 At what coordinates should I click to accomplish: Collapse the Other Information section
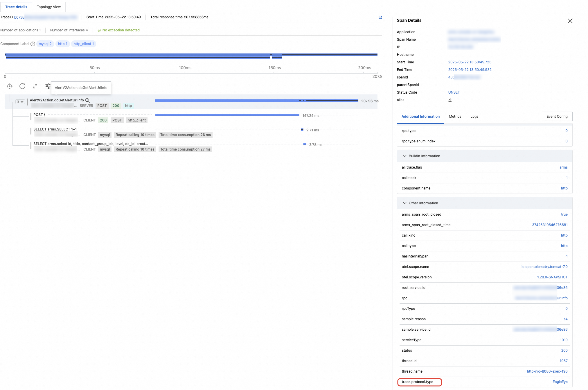[x=405, y=203]
